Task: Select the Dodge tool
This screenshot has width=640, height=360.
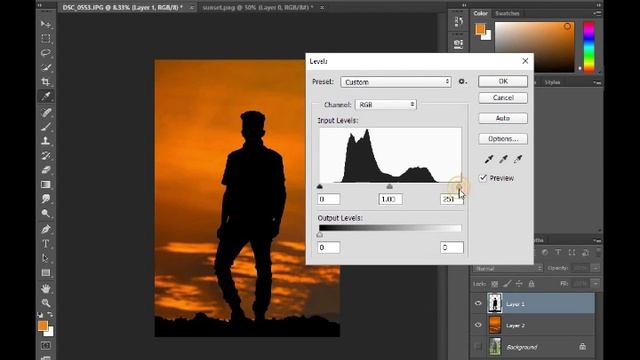Action: click(46, 213)
